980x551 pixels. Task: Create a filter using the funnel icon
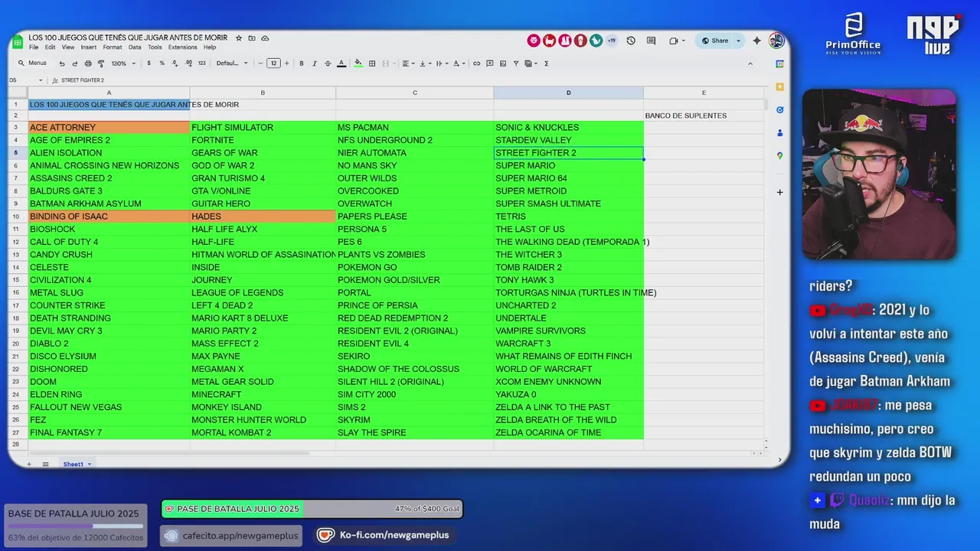tap(516, 64)
